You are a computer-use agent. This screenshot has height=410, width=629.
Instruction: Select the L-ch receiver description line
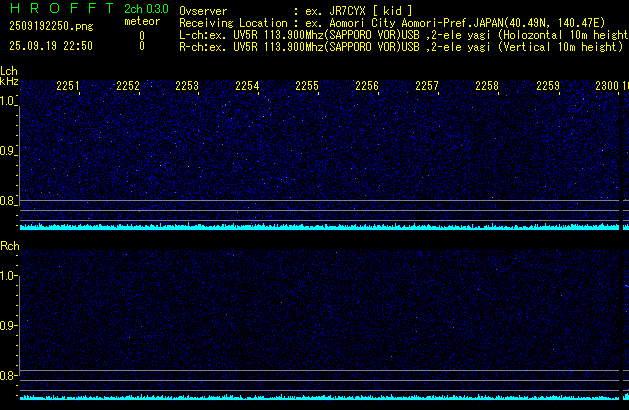click(400, 34)
